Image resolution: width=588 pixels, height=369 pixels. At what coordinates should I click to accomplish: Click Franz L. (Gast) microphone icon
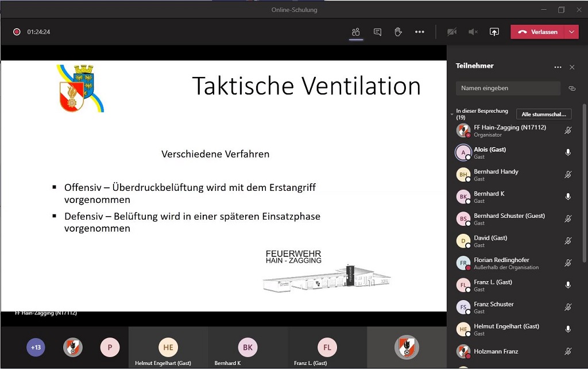(x=568, y=285)
